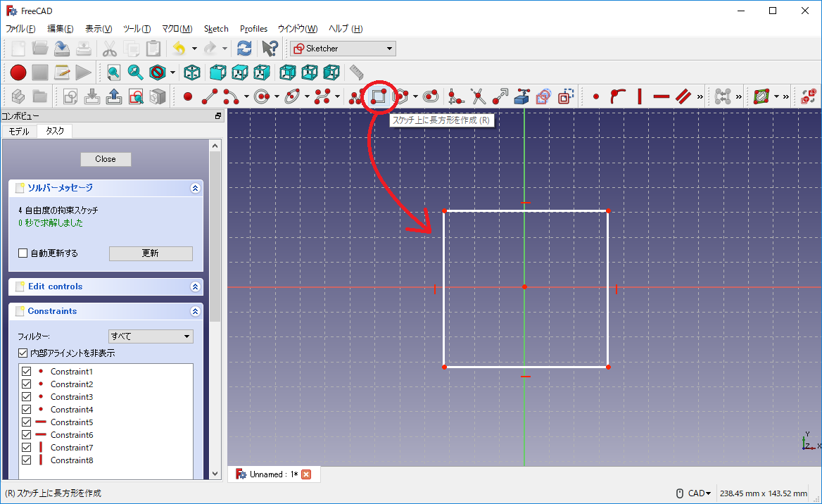Open the macro editor notepad icon
This screenshot has width=822, height=504.
click(62, 73)
